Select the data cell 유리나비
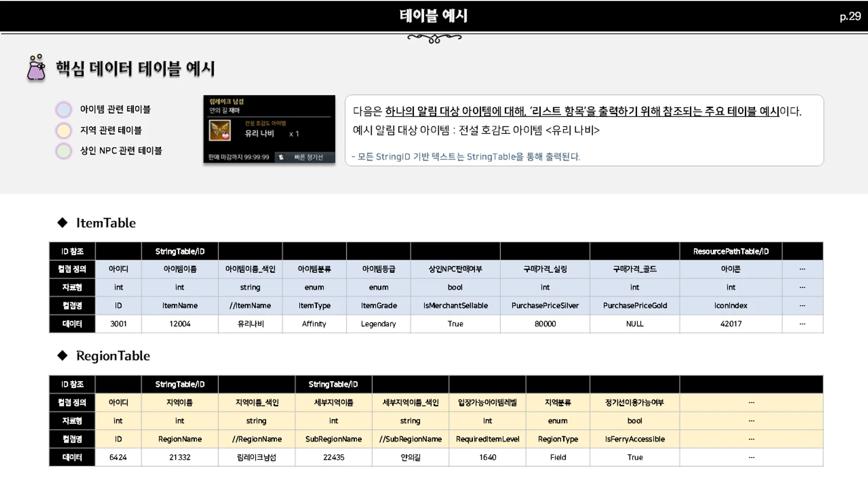The height and width of the screenshot is (488, 868). coord(250,324)
